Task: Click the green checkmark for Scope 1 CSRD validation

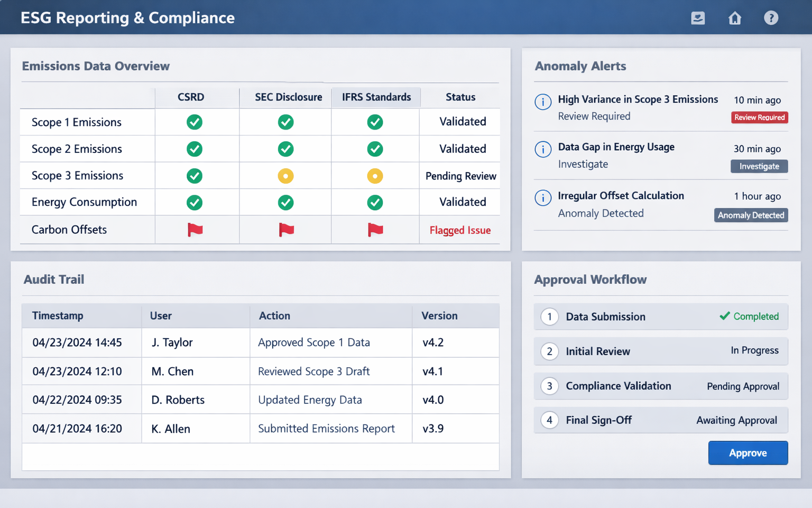Action: point(195,122)
